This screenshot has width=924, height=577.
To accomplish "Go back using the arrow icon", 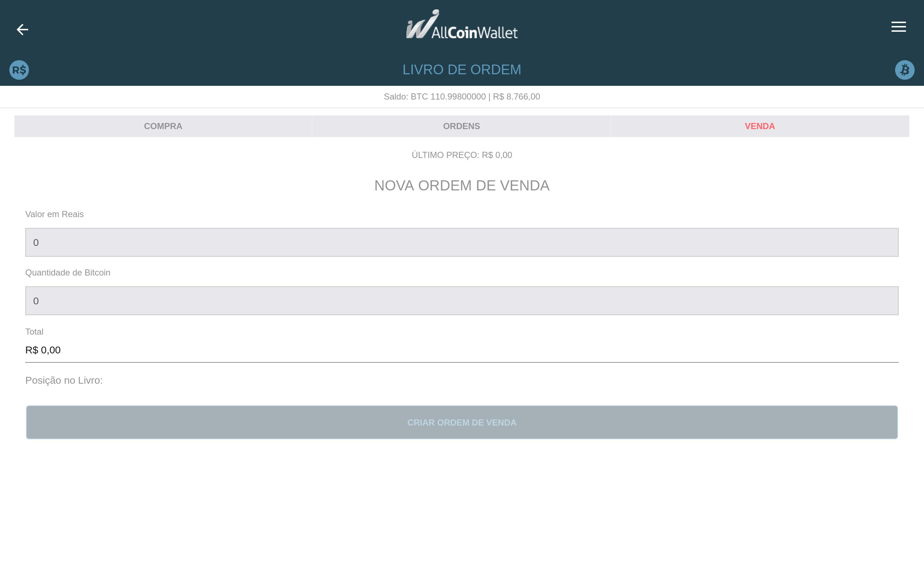I will [x=22, y=29].
